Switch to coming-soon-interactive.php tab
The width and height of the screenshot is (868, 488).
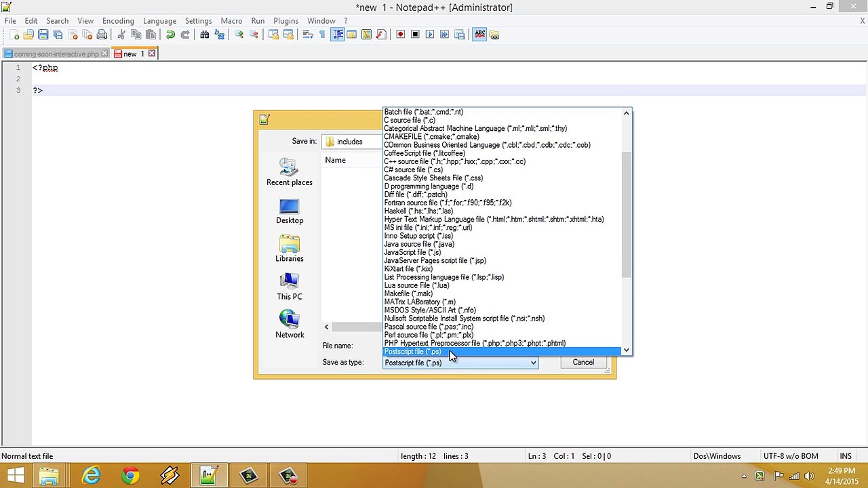56,54
